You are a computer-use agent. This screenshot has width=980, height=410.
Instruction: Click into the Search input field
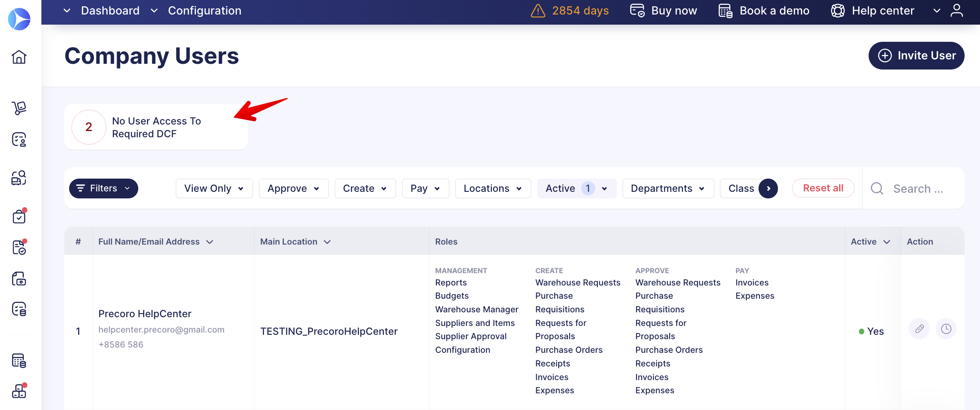[918, 189]
